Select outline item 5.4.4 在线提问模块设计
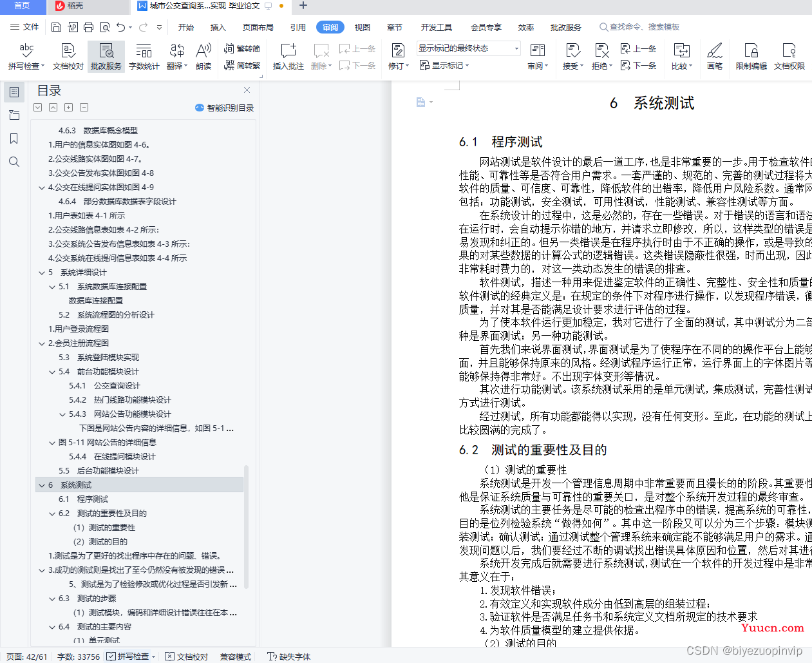The width and height of the screenshot is (812, 663). tap(112, 457)
